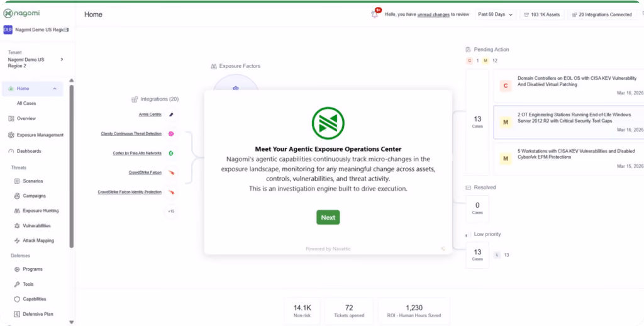Open Cortex by Palo Alto Networks link
The width and height of the screenshot is (644, 326).
point(137,154)
